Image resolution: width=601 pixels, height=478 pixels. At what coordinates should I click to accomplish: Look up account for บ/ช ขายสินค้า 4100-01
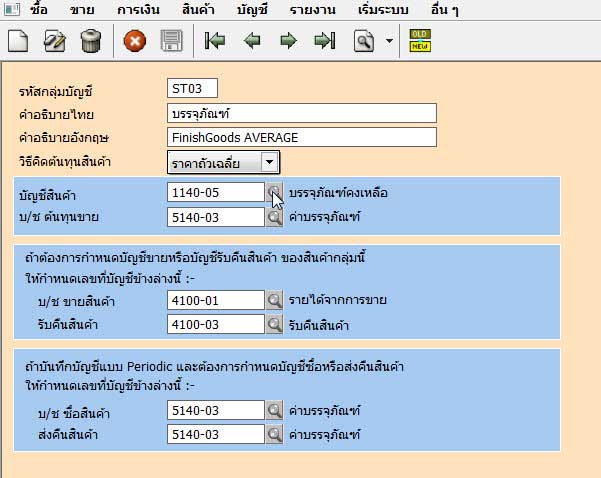click(274, 300)
